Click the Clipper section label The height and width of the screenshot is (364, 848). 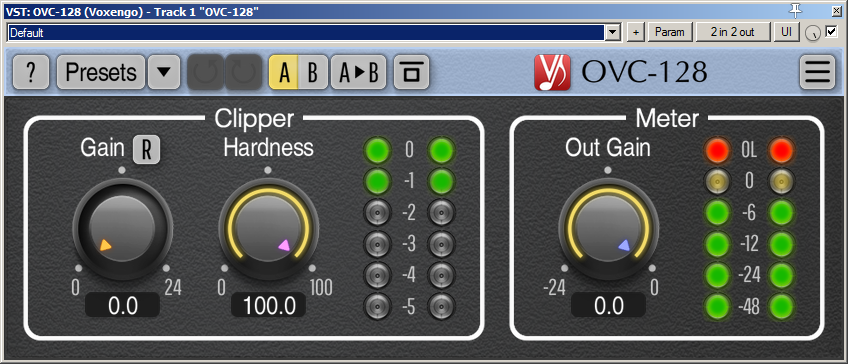[254, 118]
